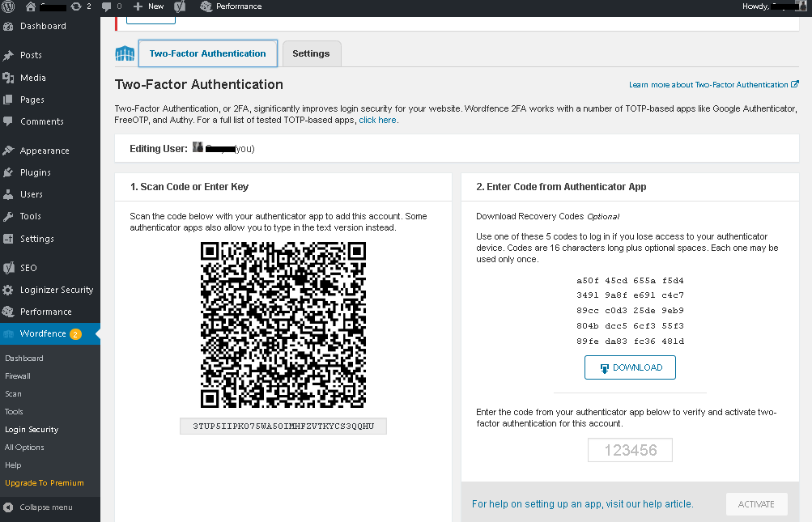Click the Posts pin icon
812x522 pixels.
[x=8, y=55]
